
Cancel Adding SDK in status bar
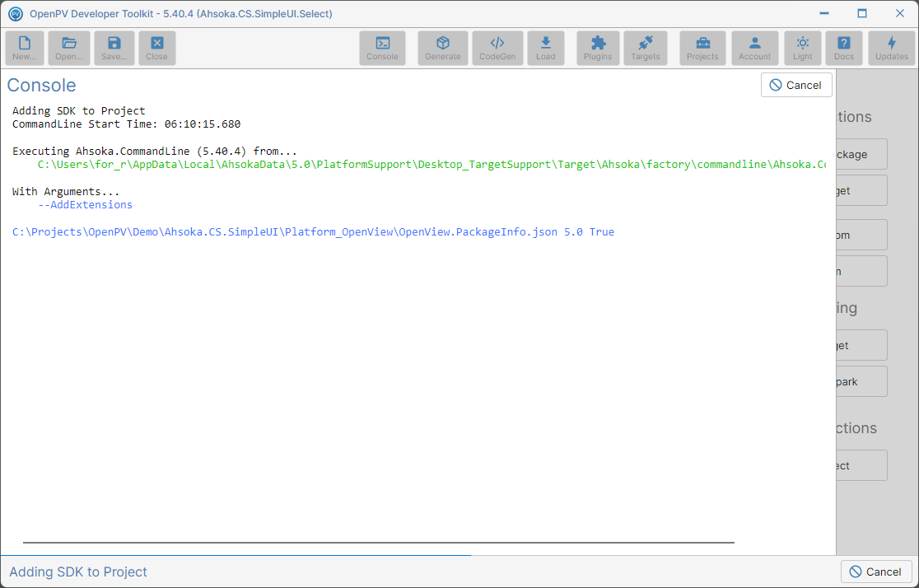[x=876, y=572]
